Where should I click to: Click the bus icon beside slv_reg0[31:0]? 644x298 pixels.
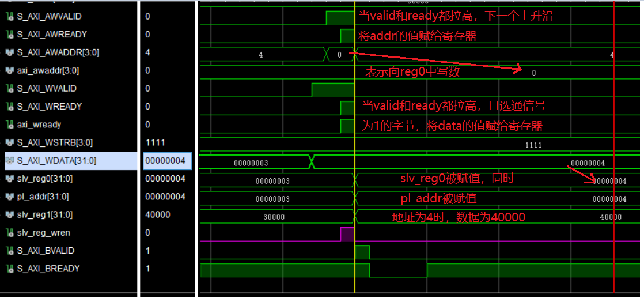tap(10, 179)
